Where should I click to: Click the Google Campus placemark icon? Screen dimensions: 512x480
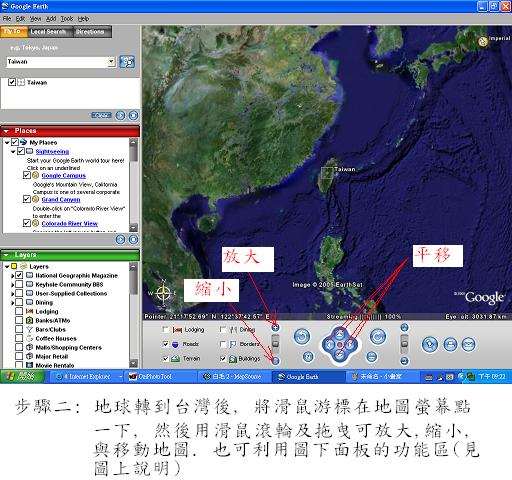36,175
